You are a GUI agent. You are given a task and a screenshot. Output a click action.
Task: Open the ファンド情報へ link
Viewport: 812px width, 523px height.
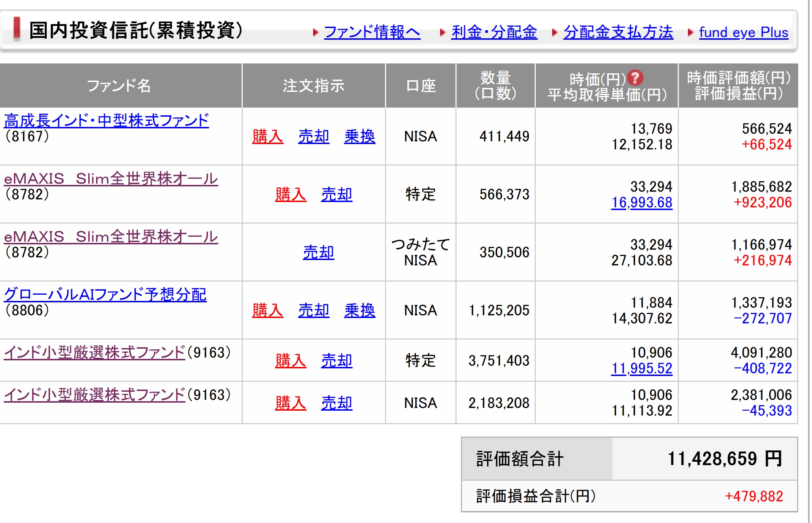coord(372,32)
